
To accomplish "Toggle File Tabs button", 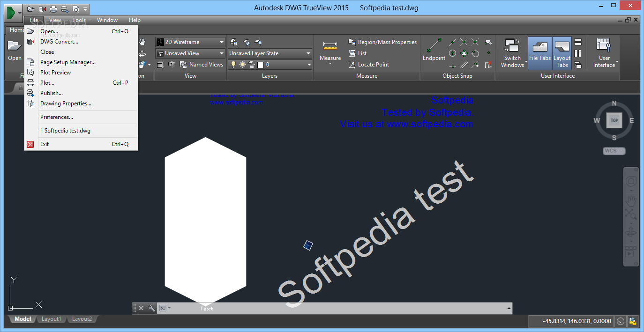I will 540,53.
